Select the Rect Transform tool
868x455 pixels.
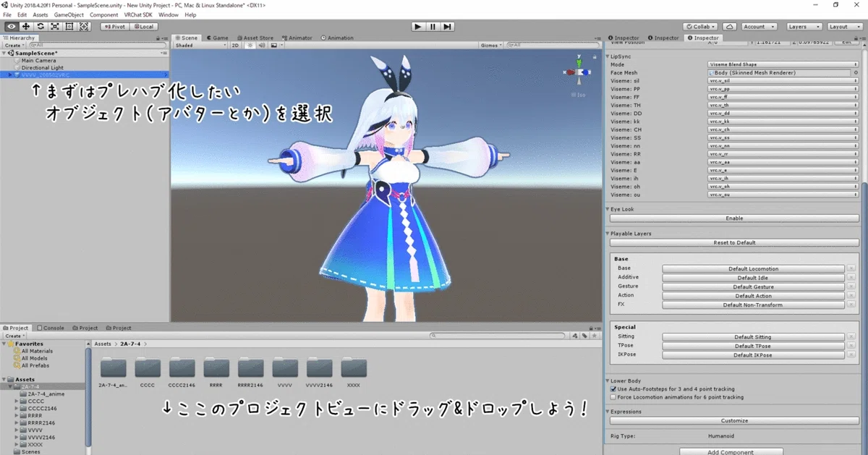click(x=69, y=27)
